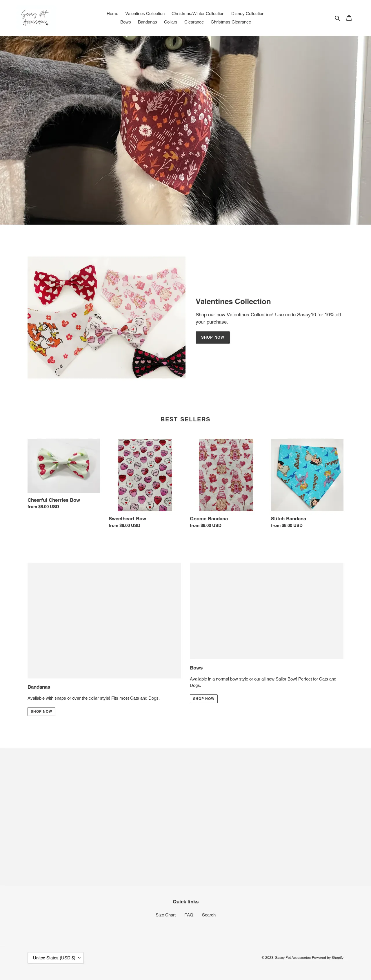Go to Christmas/Winter Collection in navigation
Screen dimensions: 371x980
tap(198, 14)
